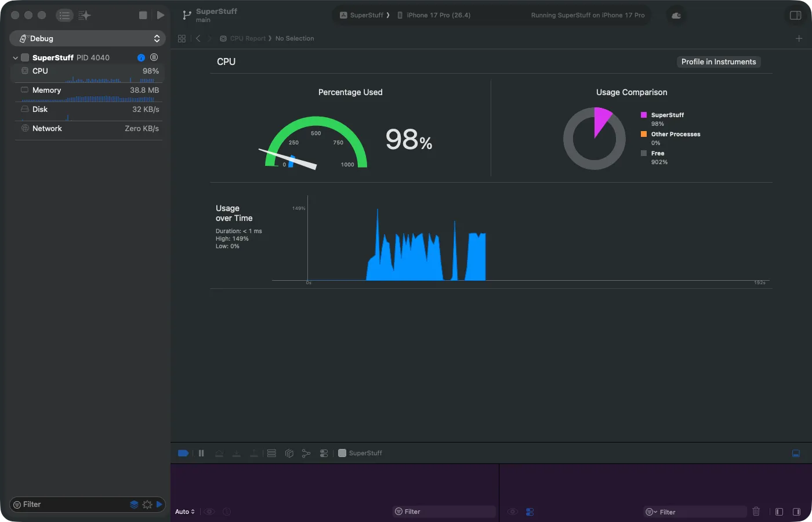Click the view debugging stack icon
The image size is (812, 522).
click(271, 454)
